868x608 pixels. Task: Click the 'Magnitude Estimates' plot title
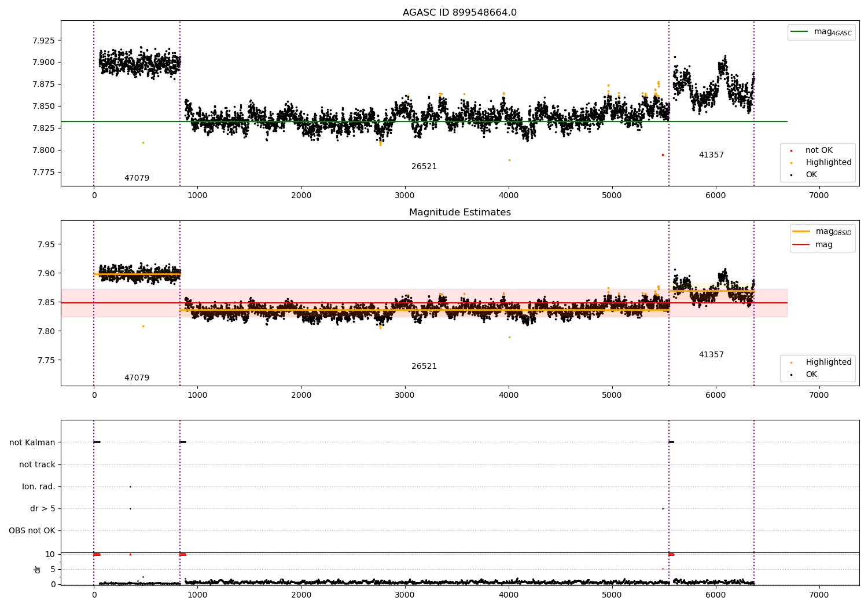pyautogui.click(x=459, y=213)
